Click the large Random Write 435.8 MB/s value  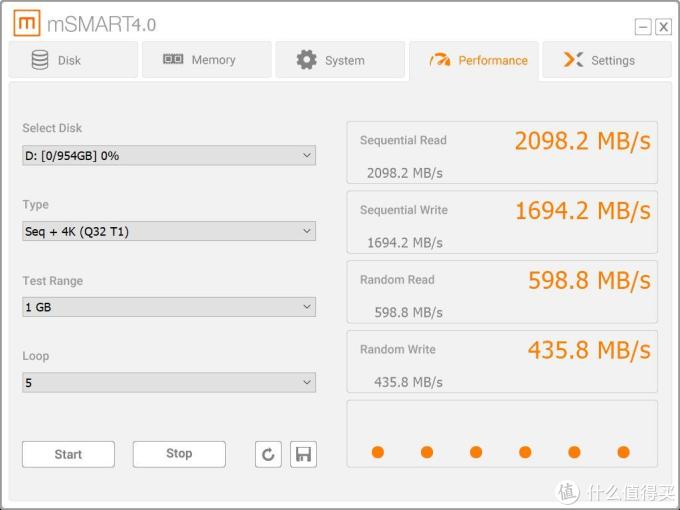click(x=589, y=350)
